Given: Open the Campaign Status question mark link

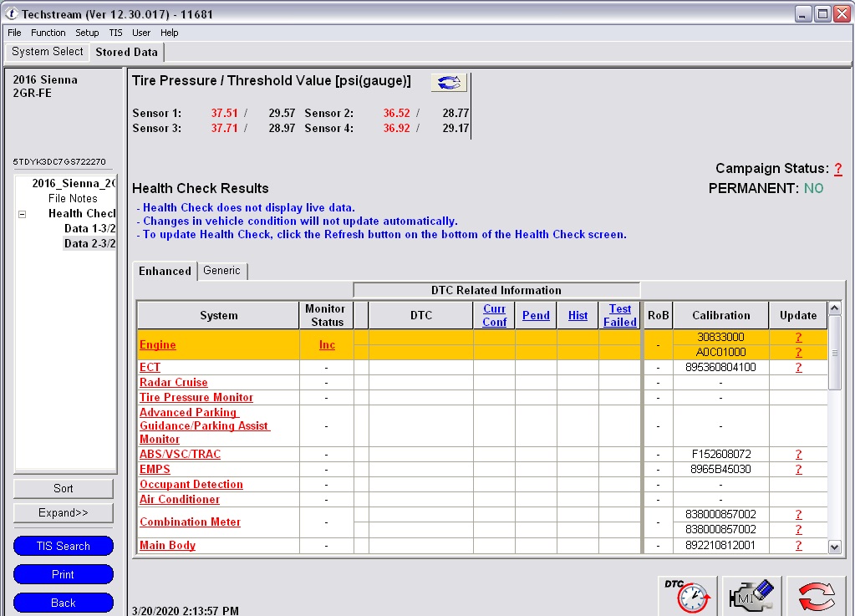Looking at the screenshot, I should pyautogui.click(x=838, y=169).
